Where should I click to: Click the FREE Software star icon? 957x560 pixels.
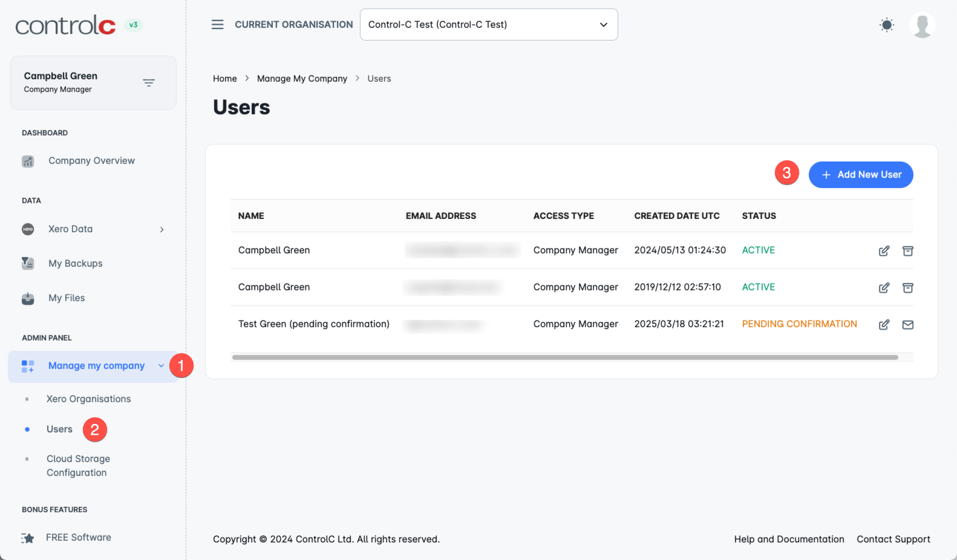[28, 538]
